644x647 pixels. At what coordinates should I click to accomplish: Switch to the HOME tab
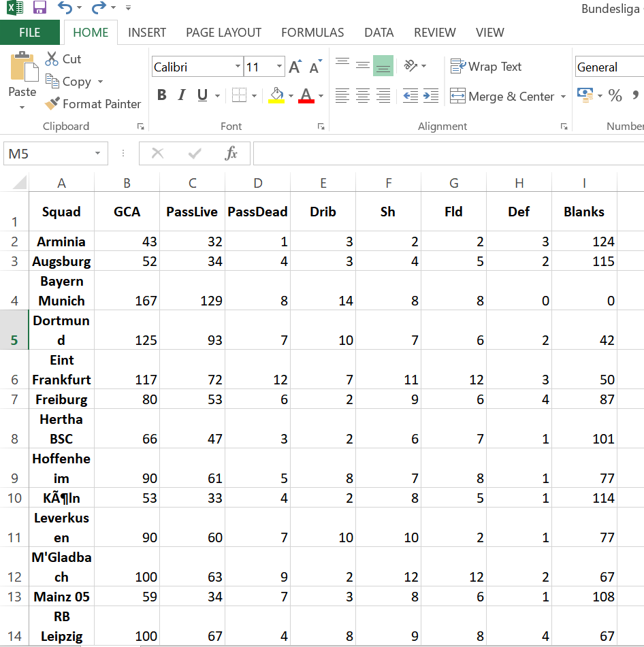[91, 32]
